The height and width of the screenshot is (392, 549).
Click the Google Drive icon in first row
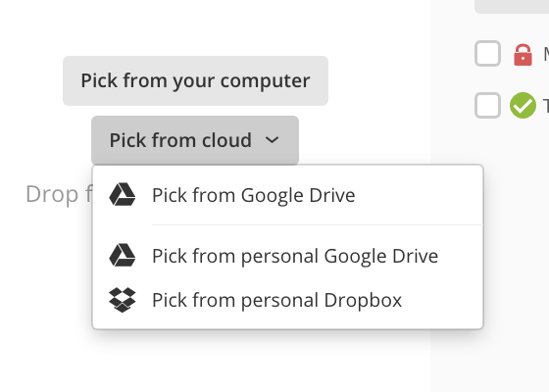(x=123, y=194)
